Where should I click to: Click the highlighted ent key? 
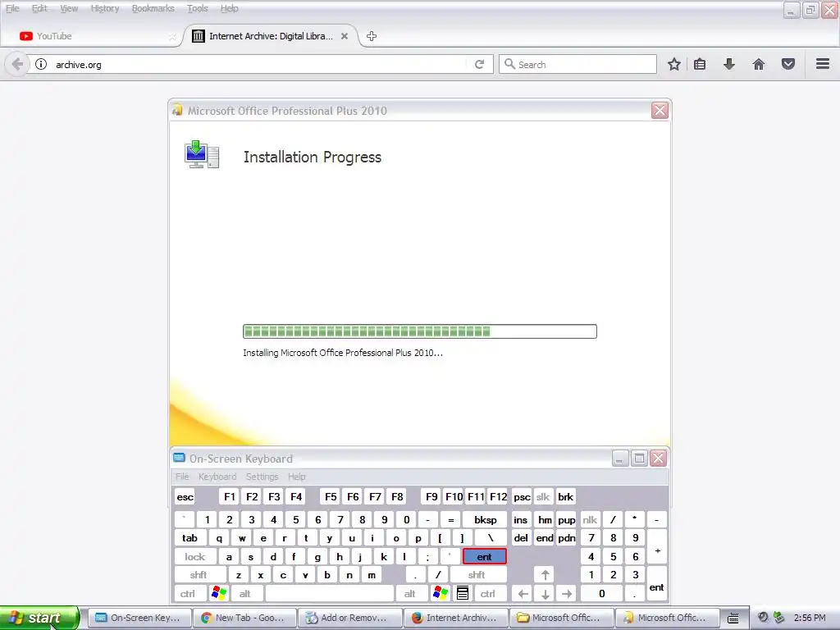click(484, 557)
